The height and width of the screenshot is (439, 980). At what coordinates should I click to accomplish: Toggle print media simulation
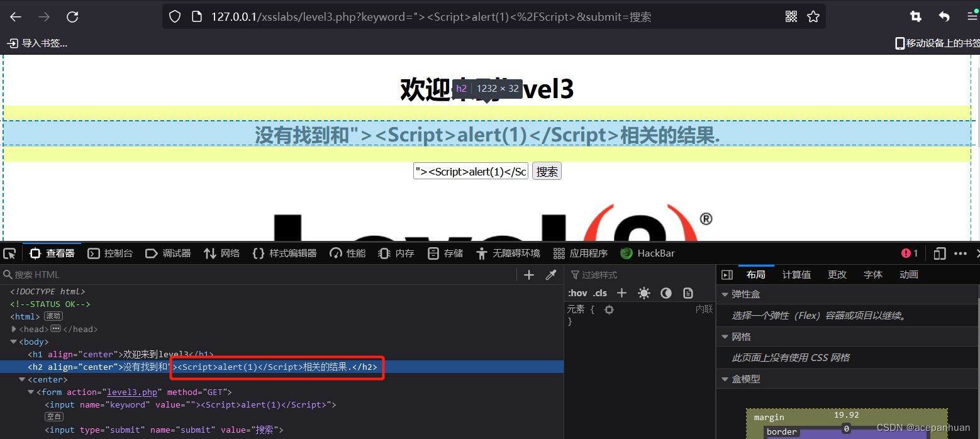(688, 293)
